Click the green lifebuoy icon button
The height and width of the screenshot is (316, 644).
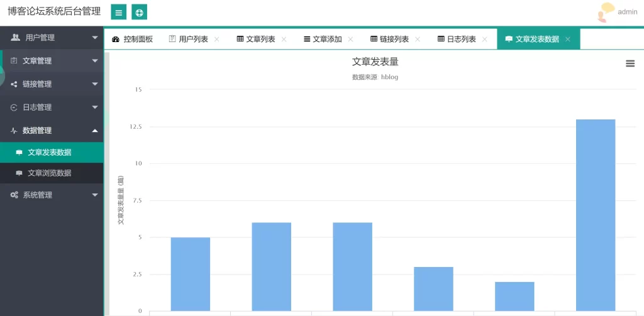point(139,12)
